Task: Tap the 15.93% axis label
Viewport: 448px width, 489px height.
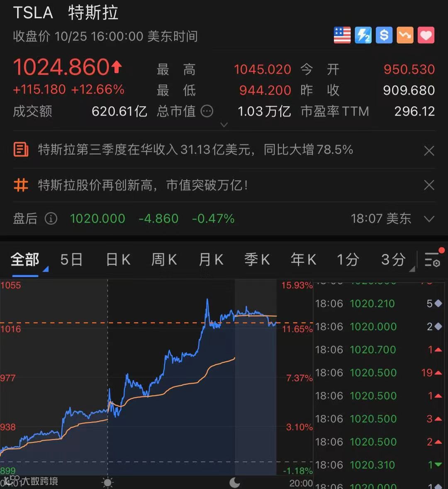Action: tap(297, 285)
